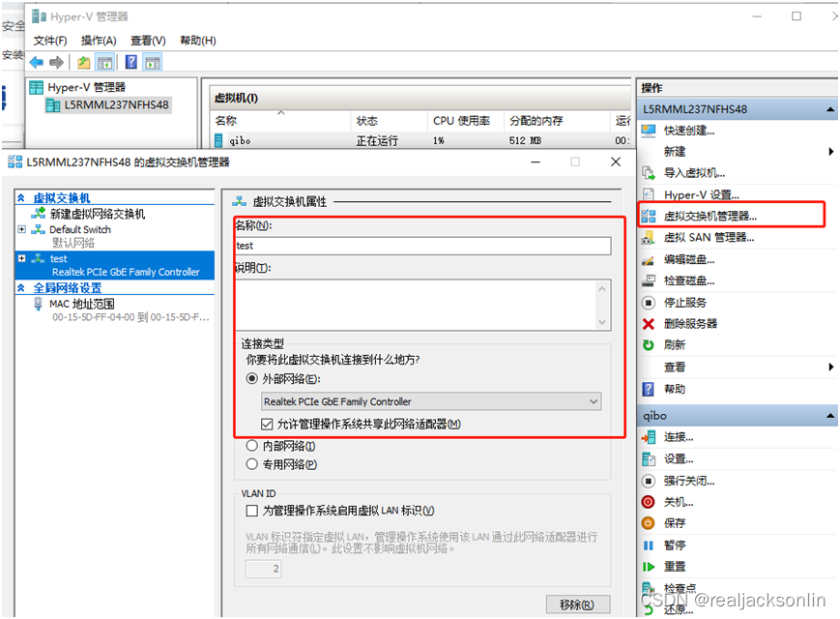Open the Realtek PCIe GbE adapter dropdown
The image size is (840, 619).
pos(431,401)
